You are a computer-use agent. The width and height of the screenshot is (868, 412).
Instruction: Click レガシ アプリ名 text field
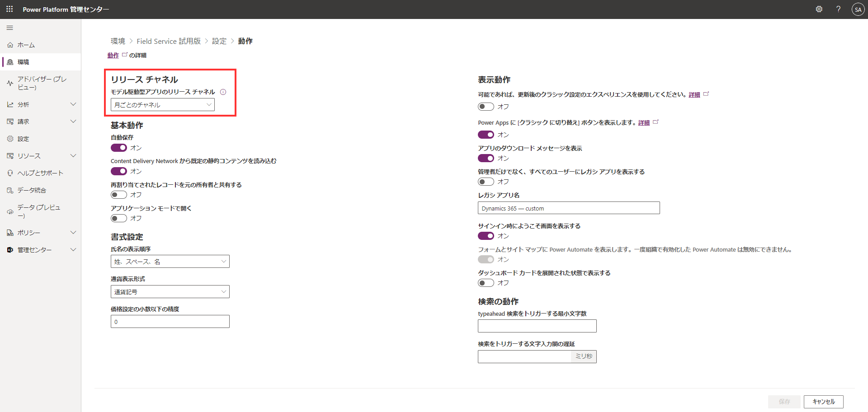tap(569, 208)
